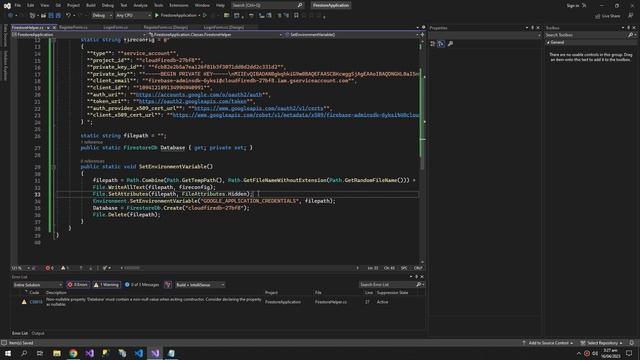Switch to the Output tab
Viewport: 640px width, 360px height.
click(38, 333)
